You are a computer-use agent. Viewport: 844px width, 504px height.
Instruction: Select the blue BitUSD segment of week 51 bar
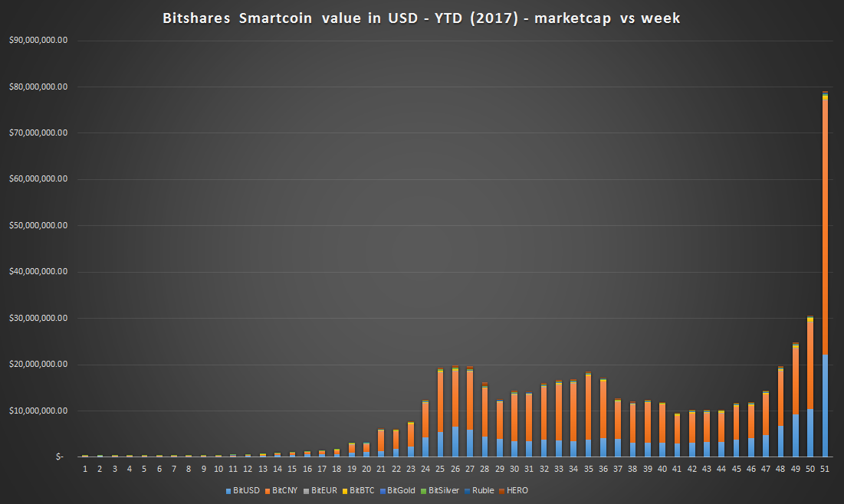(825, 405)
